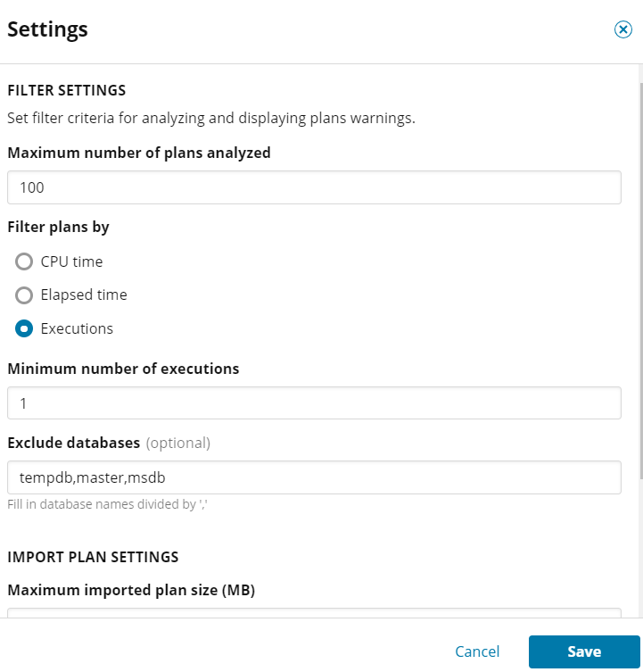Cancel the settings changes
643x672 pixels.
477,651
